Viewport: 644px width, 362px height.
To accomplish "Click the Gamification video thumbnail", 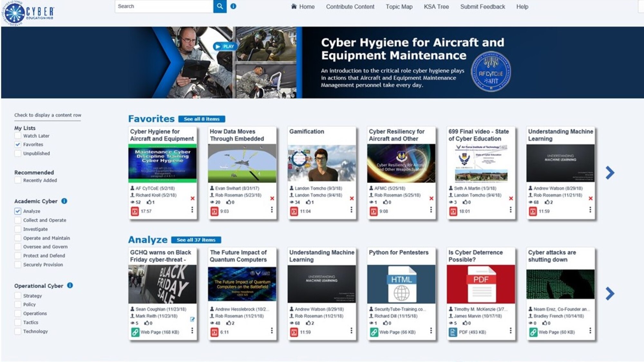I will pyautogui.click(x=322, y=164).
